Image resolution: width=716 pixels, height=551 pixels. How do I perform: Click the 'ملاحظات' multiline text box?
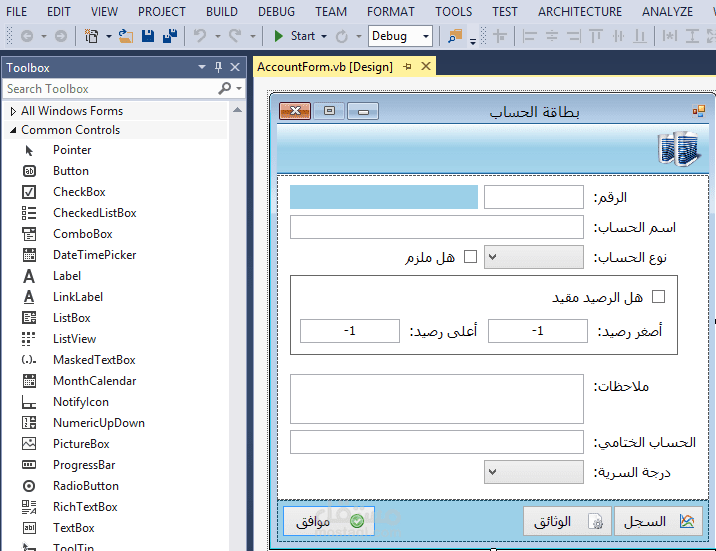pyautogui.click(x=437, y=399)
